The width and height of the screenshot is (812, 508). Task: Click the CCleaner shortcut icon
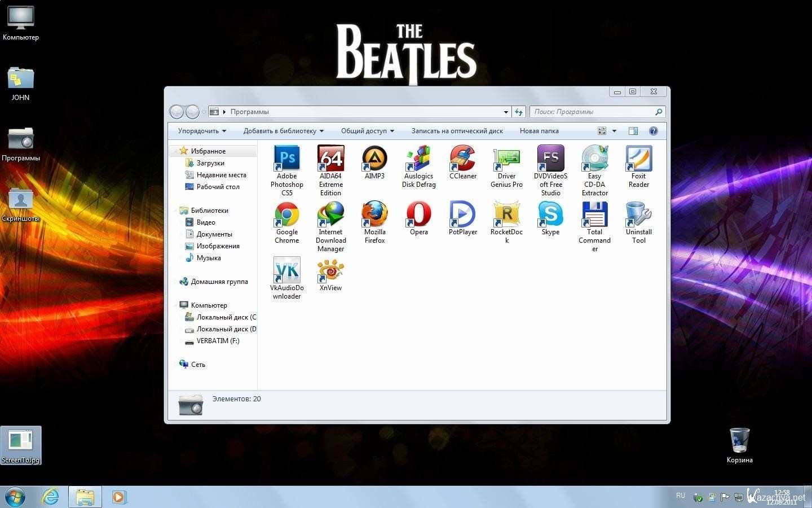pos(462,159)
